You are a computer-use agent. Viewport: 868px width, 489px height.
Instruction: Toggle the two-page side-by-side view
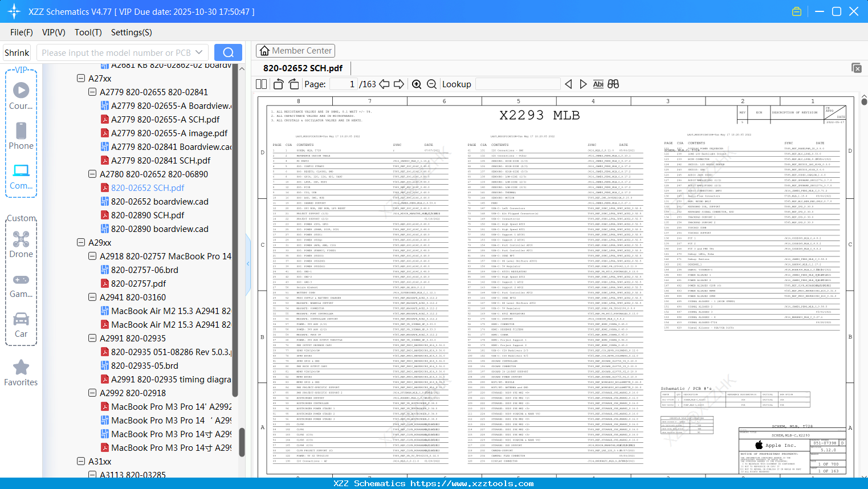[262, 84]
